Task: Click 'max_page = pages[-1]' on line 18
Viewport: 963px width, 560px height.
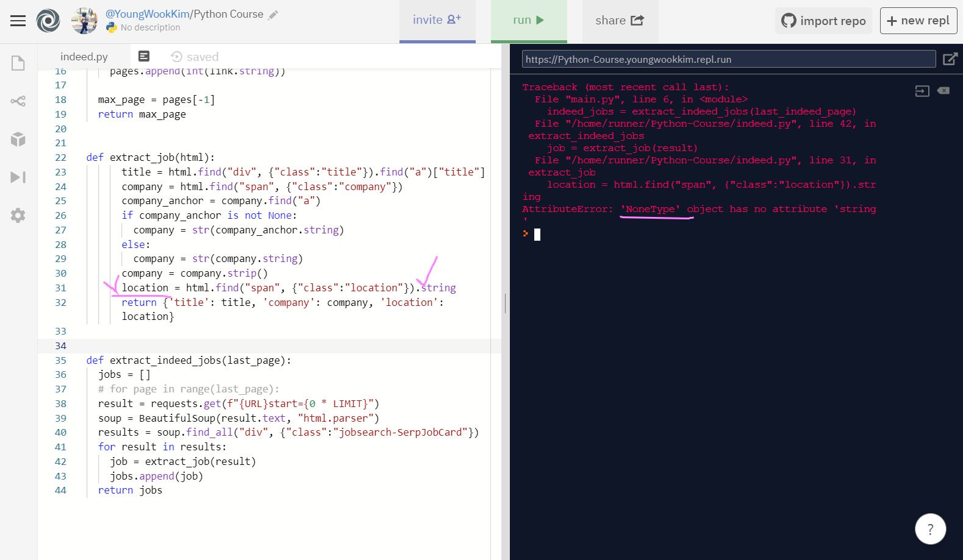Action: 157,99
